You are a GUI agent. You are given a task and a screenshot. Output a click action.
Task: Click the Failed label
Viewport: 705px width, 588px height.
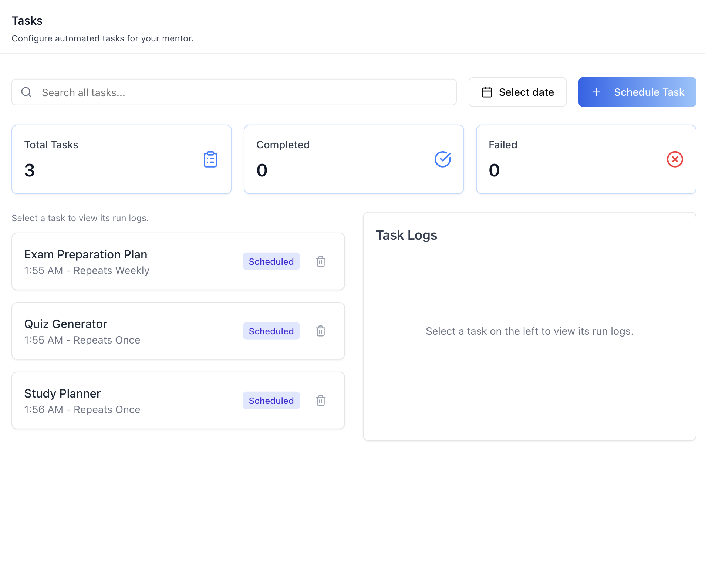tap(503, 145)
